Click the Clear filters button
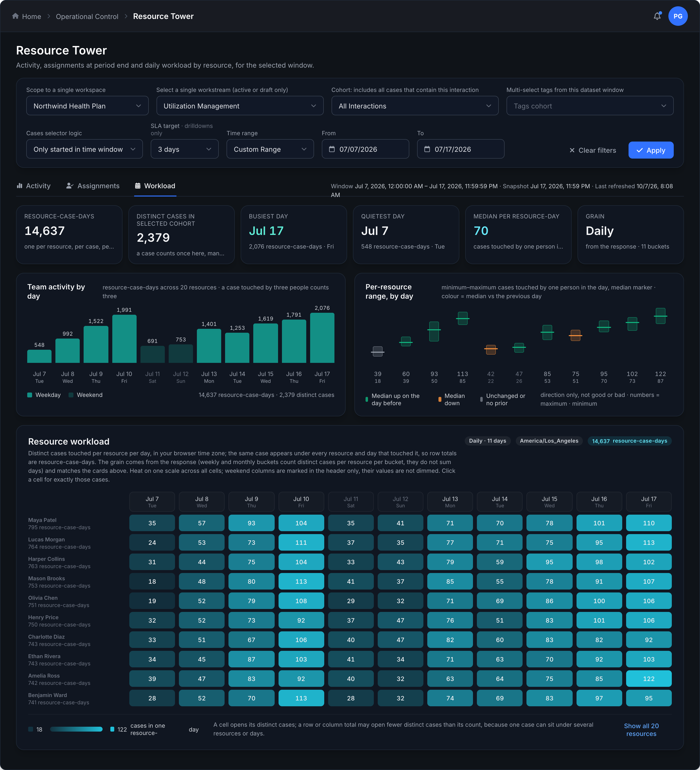Image resolution: width=700 pixels, height=770 pixels. pos(592,150)
